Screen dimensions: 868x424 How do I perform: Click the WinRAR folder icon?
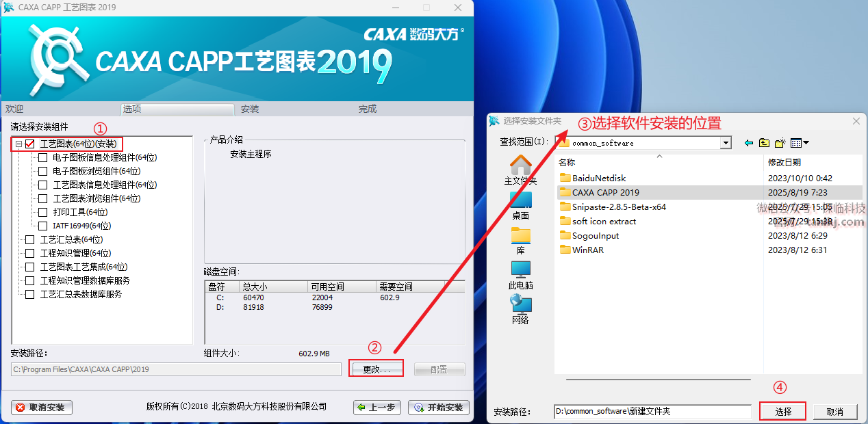click(565, 250)
